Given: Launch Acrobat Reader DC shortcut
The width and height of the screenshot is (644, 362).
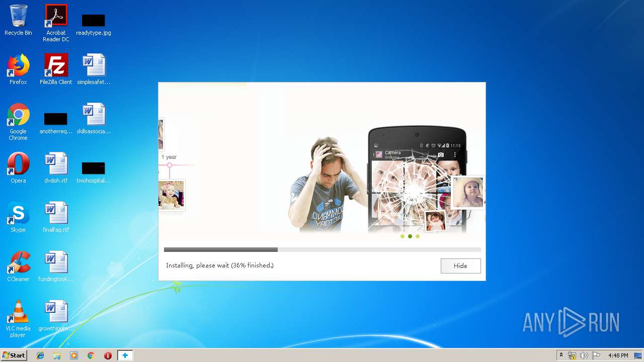Looking at the screenshot, I should pyautogui.click(x=56, y=23).
